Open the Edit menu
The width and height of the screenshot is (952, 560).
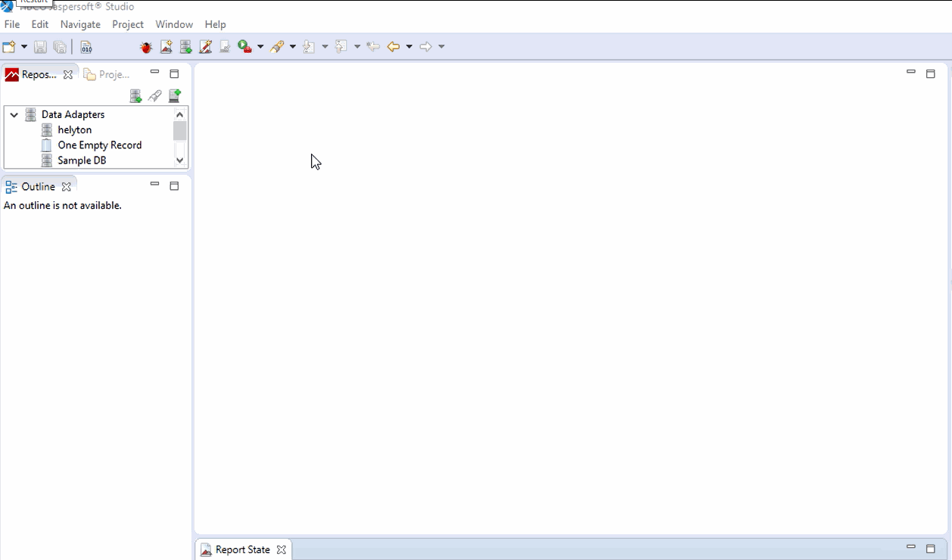pos(40,24)
